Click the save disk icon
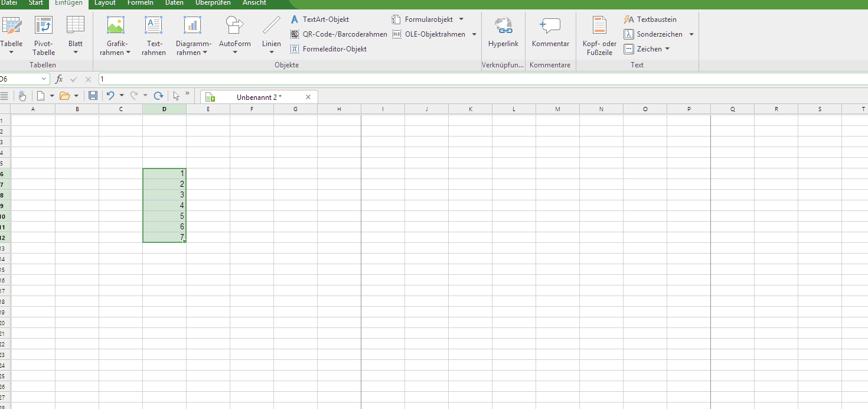Screen dimensions: 868x409 click(93, 96)
